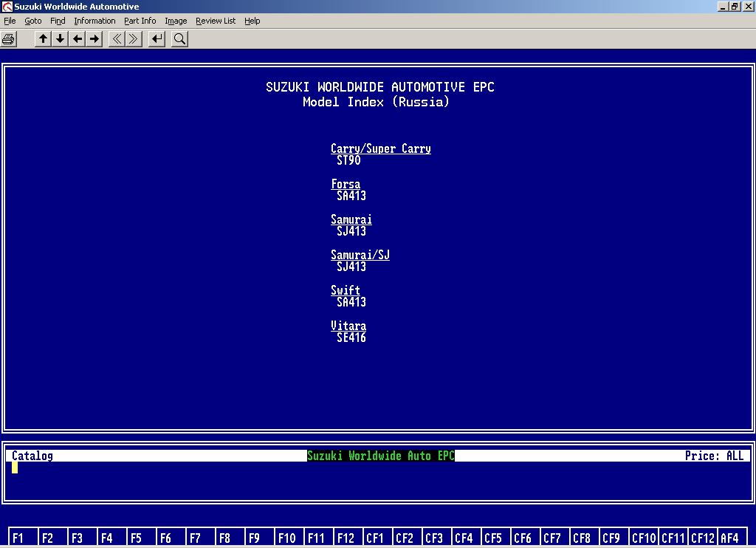Click the SA413 code under Swift

click(351, 302)
